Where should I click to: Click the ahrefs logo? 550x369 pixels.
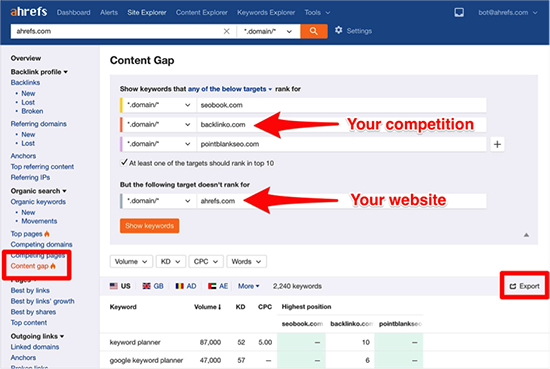[28, 12]
